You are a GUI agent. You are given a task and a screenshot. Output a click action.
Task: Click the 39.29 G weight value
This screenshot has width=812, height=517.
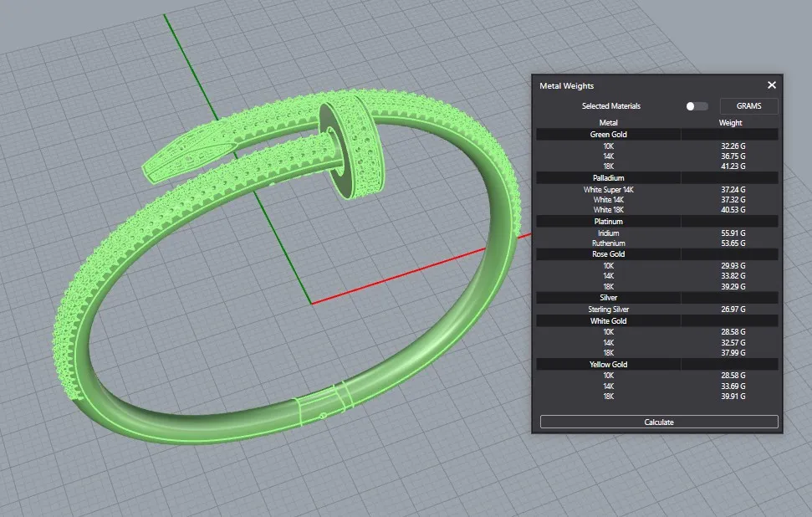[x=733, y=286]
